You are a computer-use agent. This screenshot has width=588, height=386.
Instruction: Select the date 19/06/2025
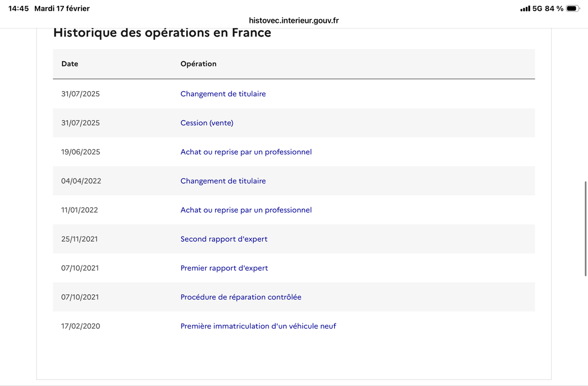[81, 152]
